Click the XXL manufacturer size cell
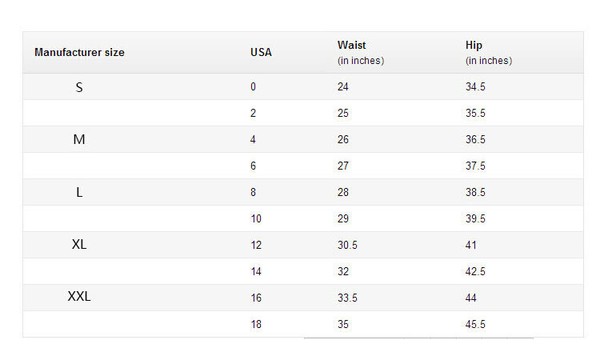 click(79, 296)
